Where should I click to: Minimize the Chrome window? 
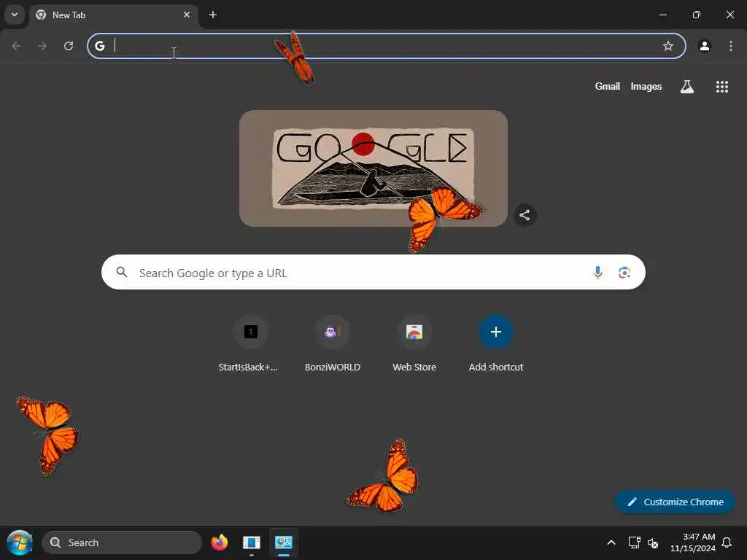662,15
